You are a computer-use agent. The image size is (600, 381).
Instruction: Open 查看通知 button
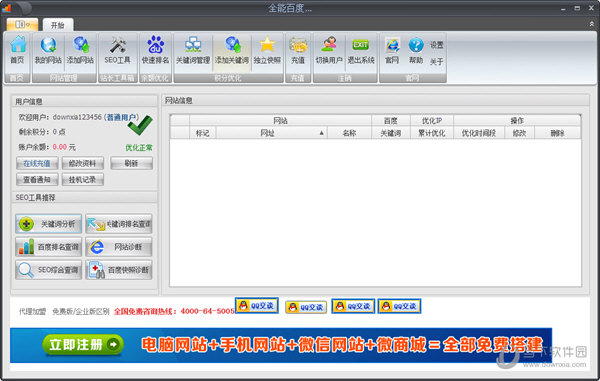[37, 179]
